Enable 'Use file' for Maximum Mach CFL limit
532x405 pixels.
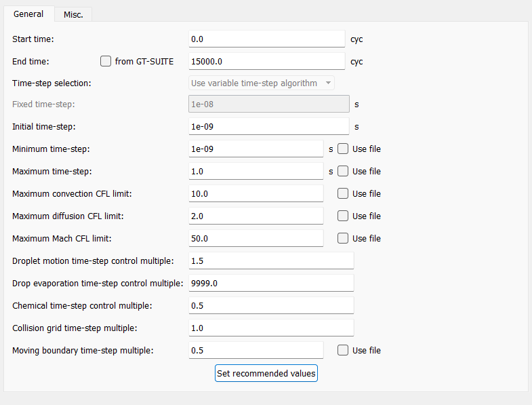[x=343, y=238]
